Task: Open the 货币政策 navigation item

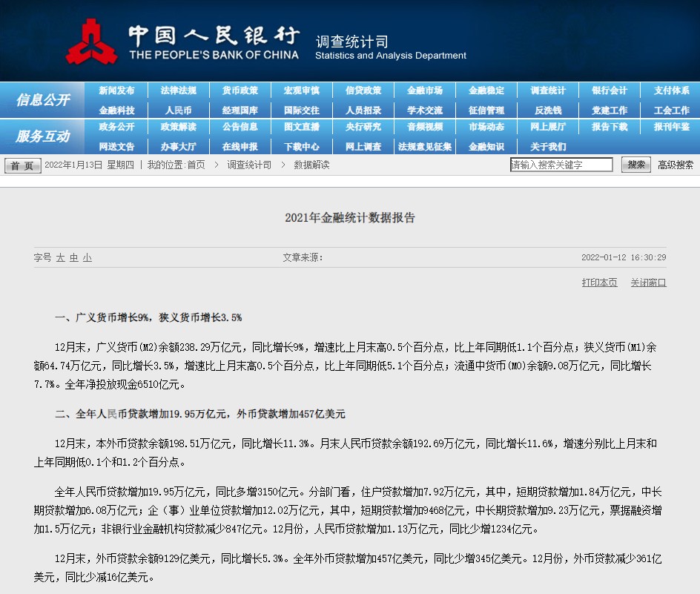Action: pos(240,90)
